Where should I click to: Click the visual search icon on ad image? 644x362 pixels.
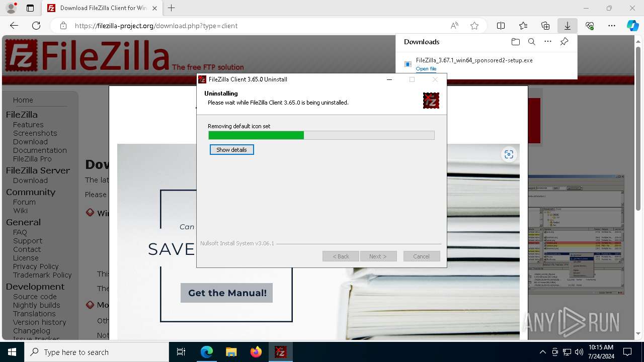tap(509, 154)
